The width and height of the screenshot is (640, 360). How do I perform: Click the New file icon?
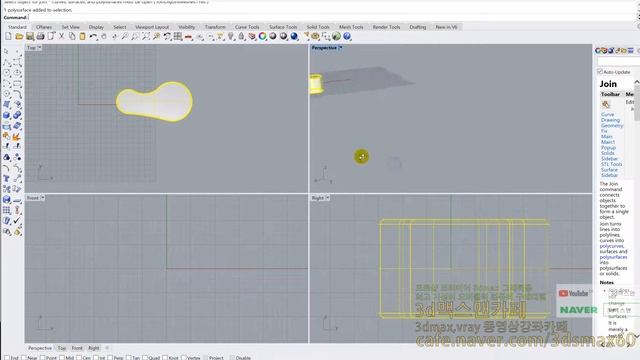pyautogui.click(x=8, y=36)
